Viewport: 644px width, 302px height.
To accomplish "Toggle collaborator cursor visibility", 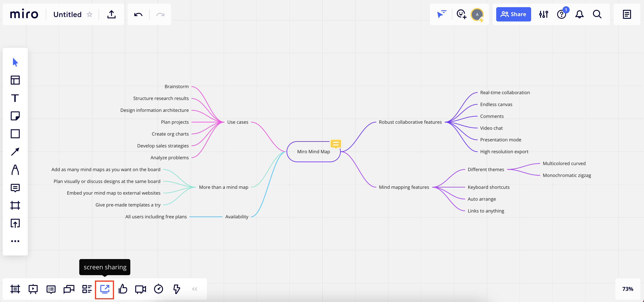I will [442, 14].
